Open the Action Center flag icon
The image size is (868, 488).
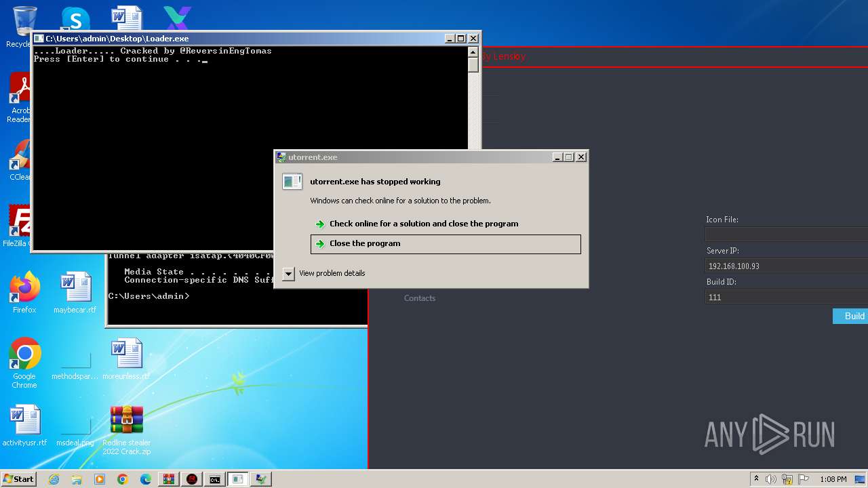(x=804, y=479)
